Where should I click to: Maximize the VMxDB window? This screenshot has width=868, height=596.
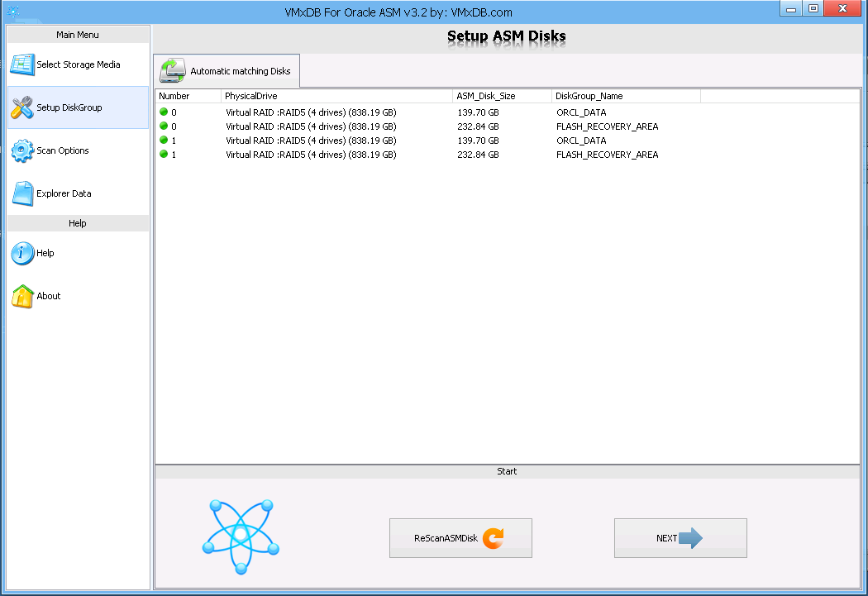[x=813, y=8]
